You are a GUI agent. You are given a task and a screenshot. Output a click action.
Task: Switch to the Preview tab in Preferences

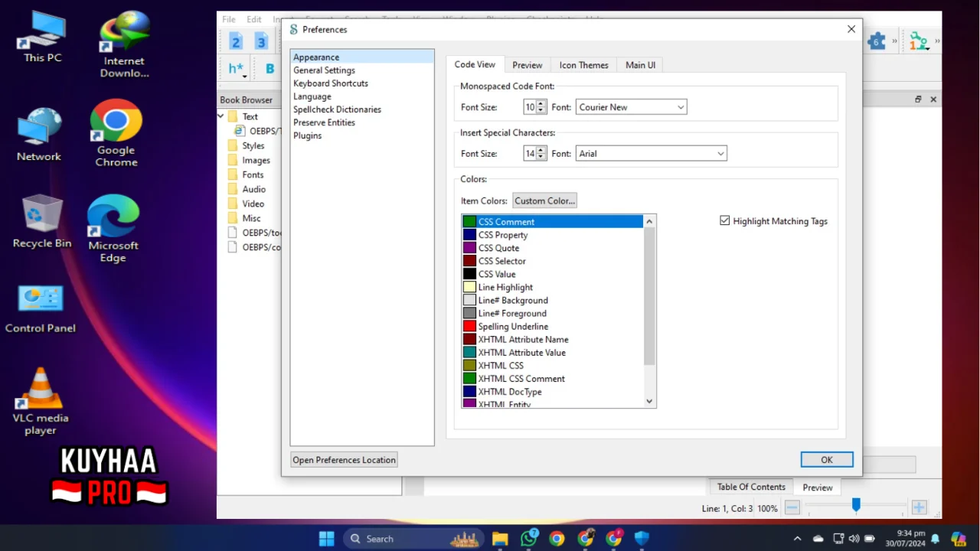(x=528, y=65)
